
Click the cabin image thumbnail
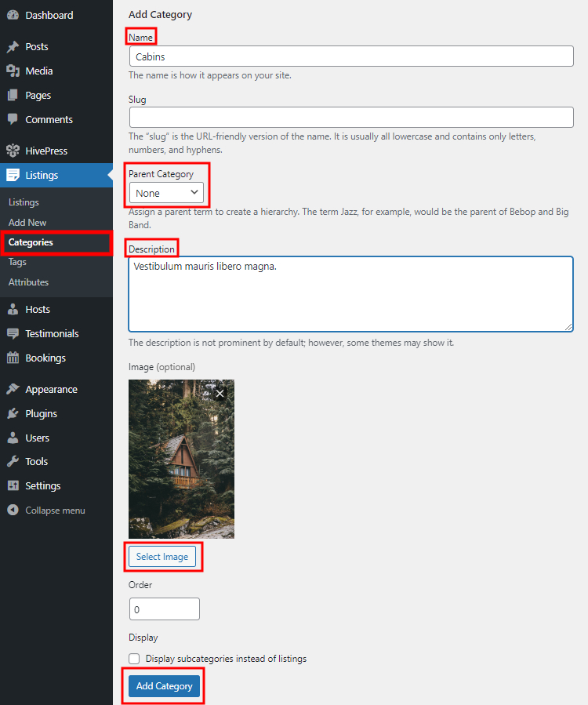click(181, 459)
